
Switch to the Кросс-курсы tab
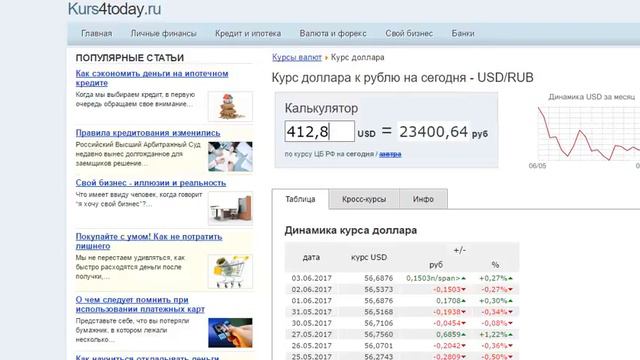(x=364, y=199)
